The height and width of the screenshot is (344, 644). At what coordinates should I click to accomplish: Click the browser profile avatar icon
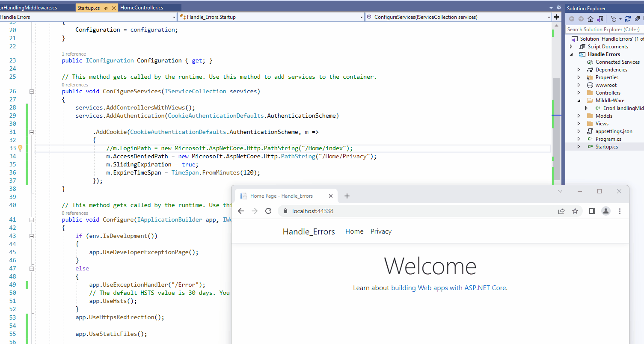(x=606, y=211)
